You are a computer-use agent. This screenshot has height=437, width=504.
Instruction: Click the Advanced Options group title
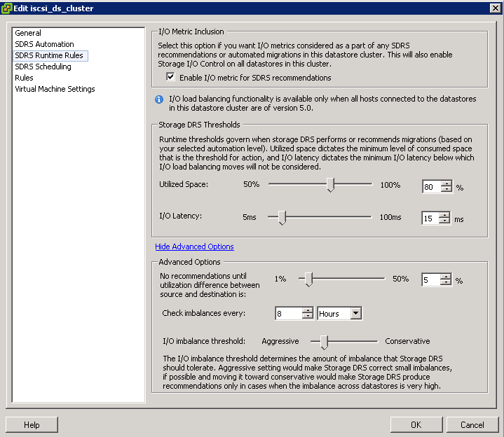click(190, 263)
